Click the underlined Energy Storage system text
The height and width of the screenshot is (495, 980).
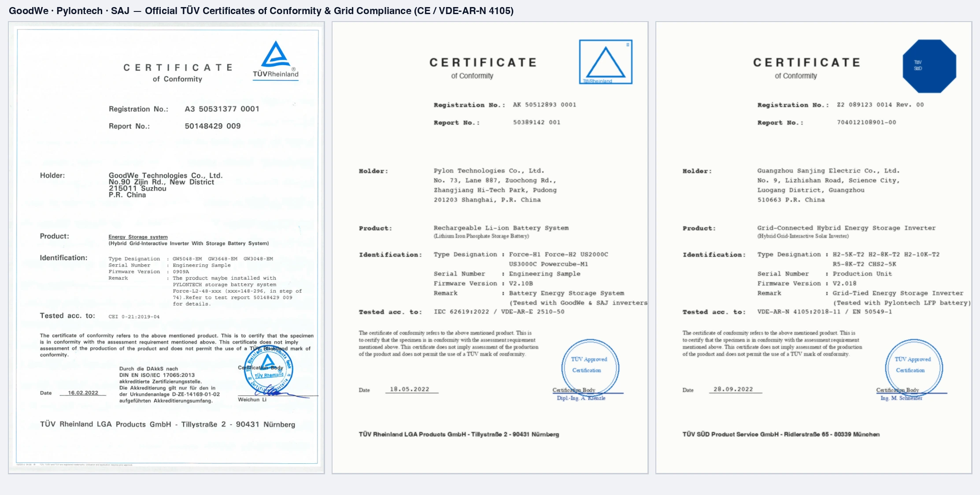pyautogui.click(x=138, y=237)
